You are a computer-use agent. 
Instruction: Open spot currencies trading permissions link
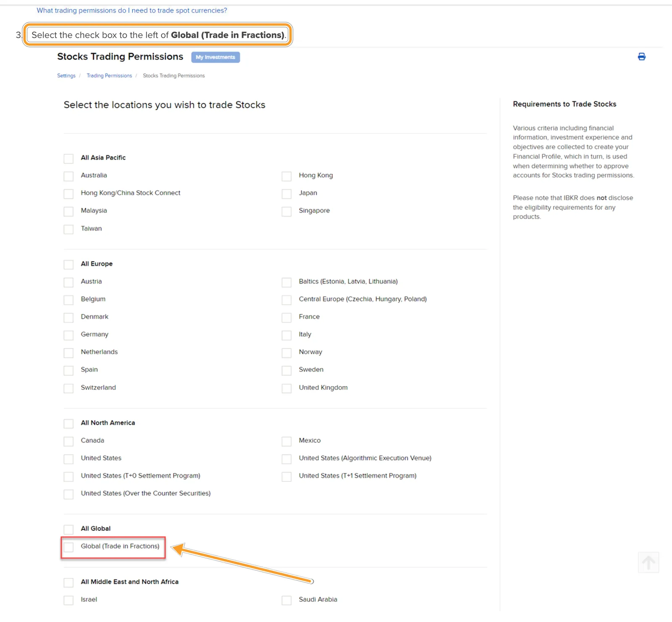(x=132, y=10)
